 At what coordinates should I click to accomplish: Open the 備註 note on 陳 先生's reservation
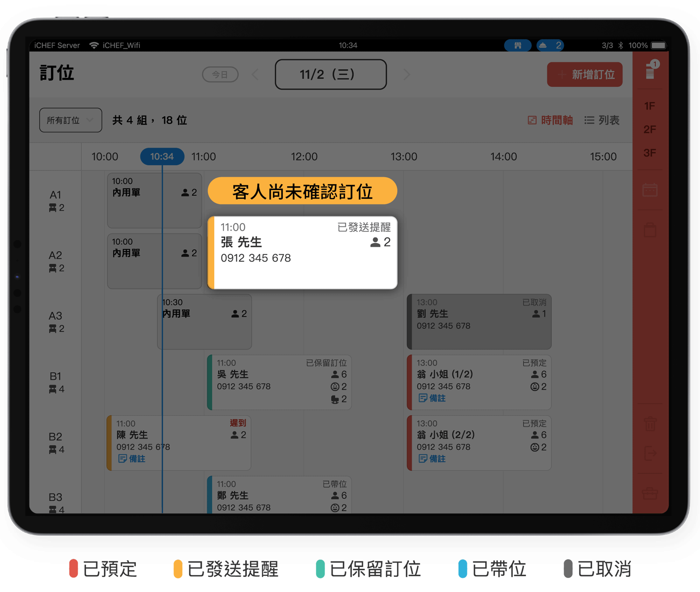click(x=132, y=459)
